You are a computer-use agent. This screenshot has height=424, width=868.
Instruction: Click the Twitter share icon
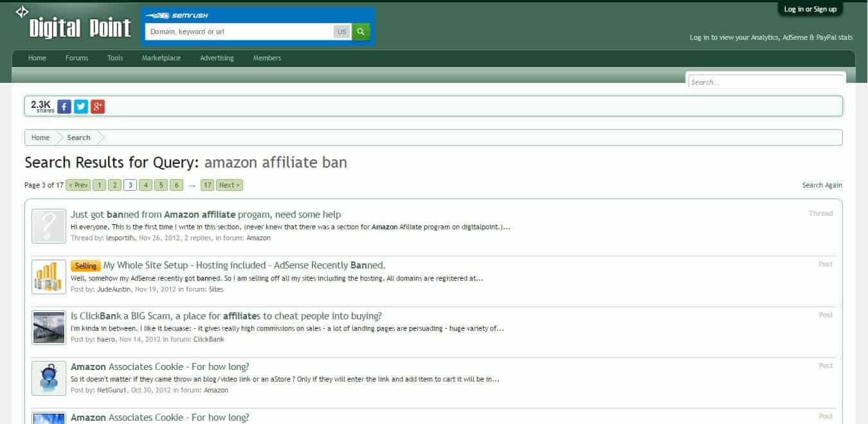point(81,107)
